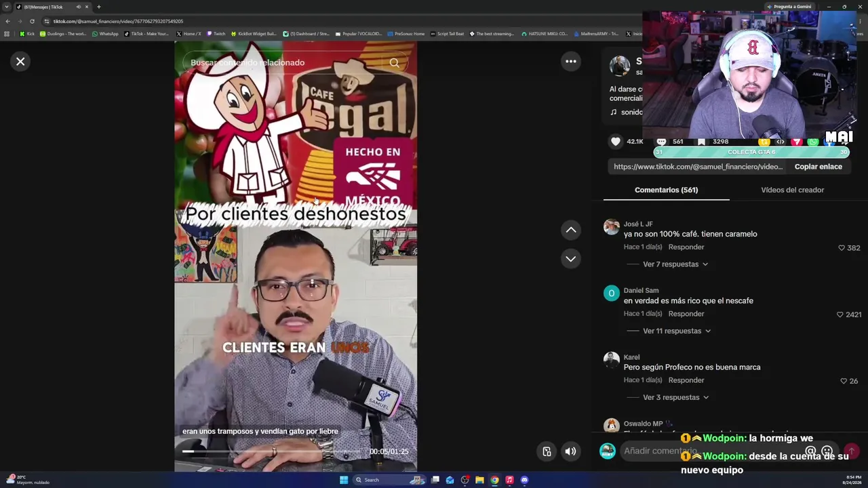Like José L JF's comment with 382 likes
This screenshot has width=868, height=488.
[842, 248]
